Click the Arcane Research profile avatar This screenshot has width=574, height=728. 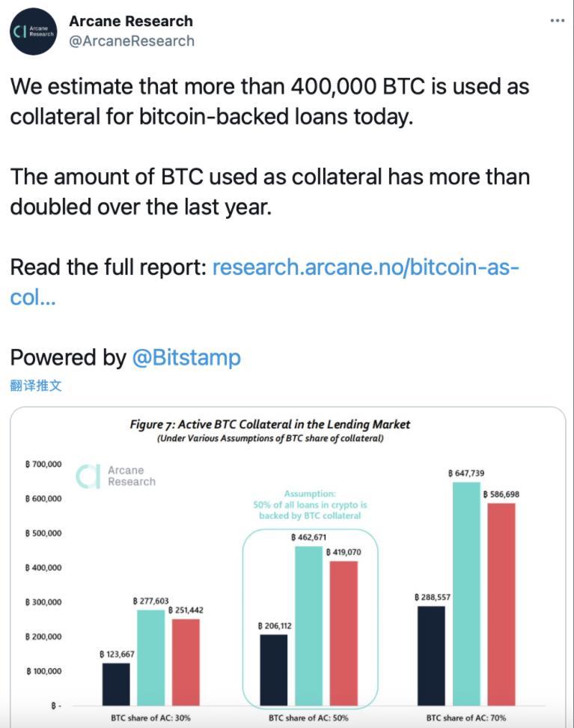tap(34, 31)
